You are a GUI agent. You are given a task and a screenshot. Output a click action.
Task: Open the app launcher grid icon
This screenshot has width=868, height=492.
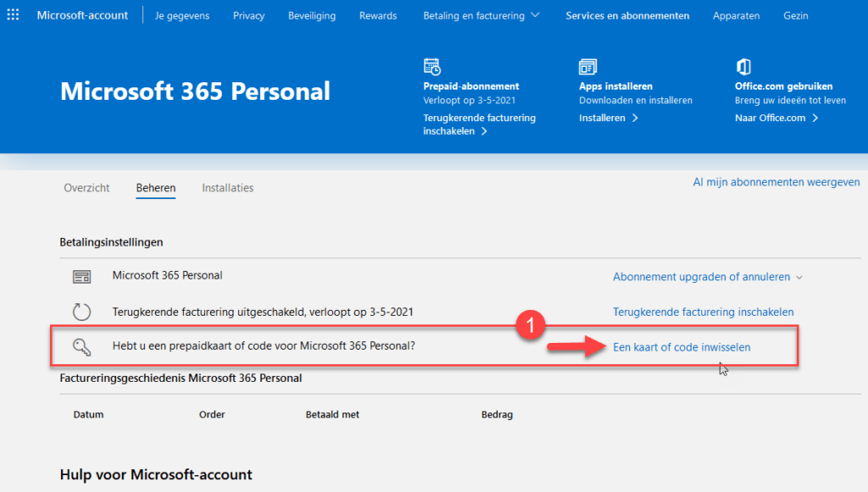tap(13, 15)
